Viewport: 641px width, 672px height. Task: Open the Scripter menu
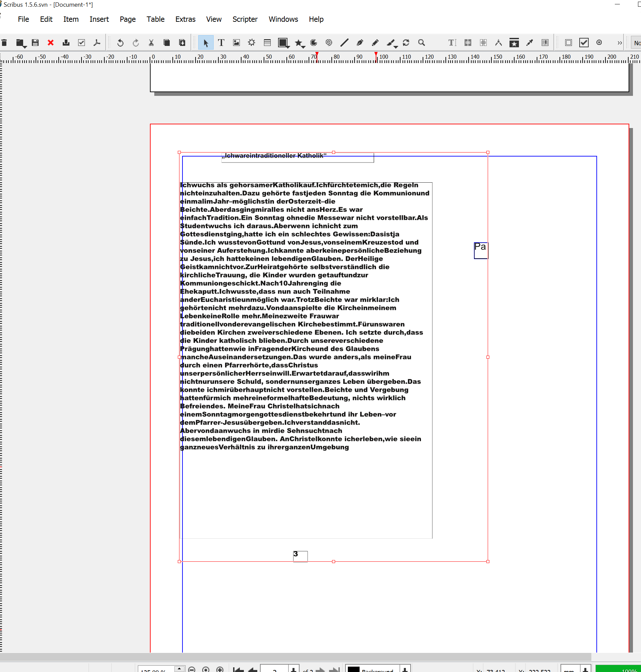click(245, 19)
